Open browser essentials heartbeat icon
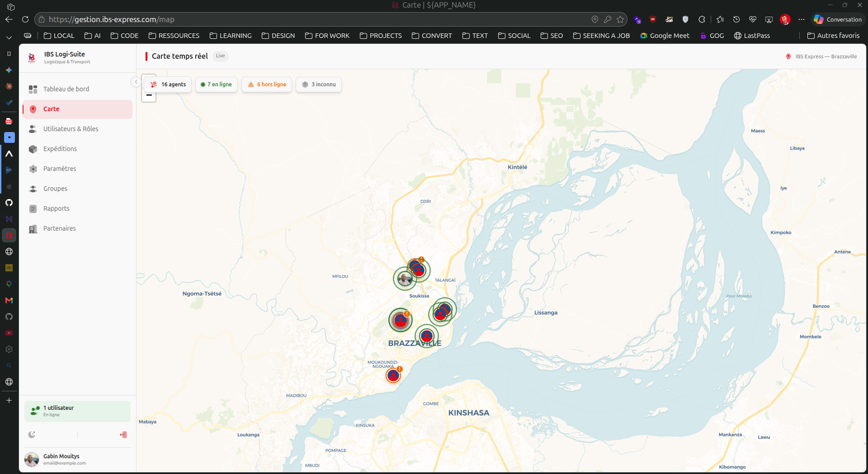868x474 pixels. click(x=752, y=20)
